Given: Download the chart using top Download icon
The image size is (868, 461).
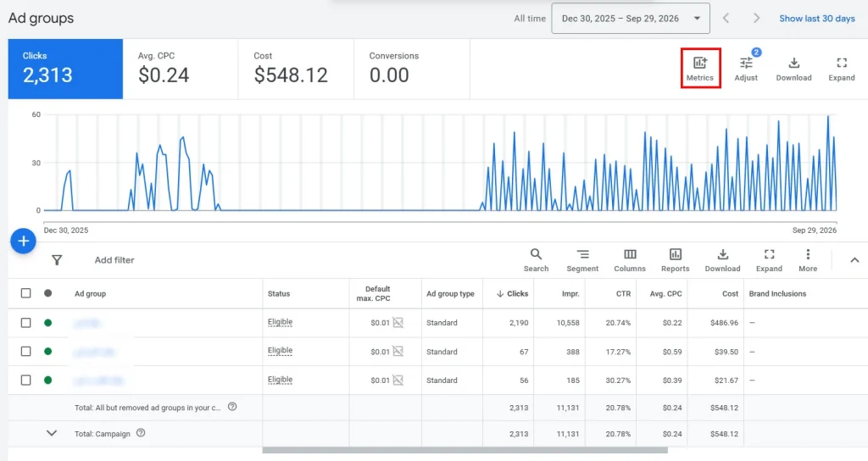Looking at the screenshot, I should point(793,69).
